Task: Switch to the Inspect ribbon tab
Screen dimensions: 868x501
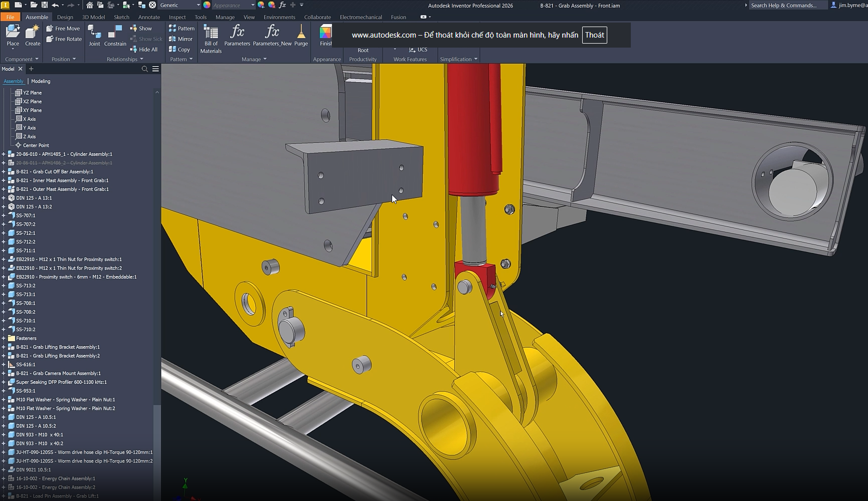Action: (177, 17)
